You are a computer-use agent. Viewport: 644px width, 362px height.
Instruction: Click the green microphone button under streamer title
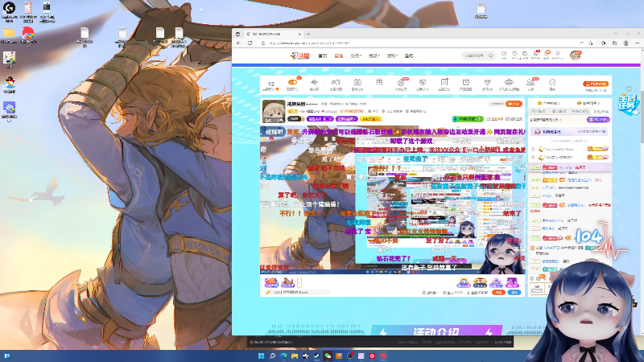[x=468, y=119]
